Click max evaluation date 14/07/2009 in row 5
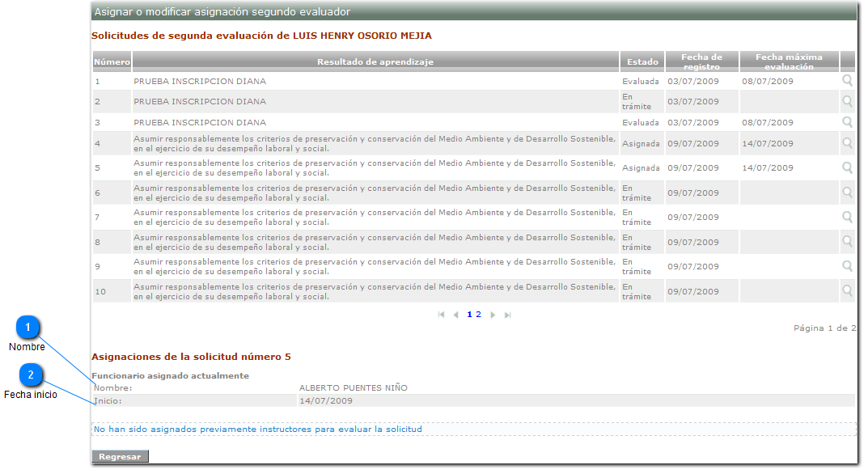 (768, 167)
